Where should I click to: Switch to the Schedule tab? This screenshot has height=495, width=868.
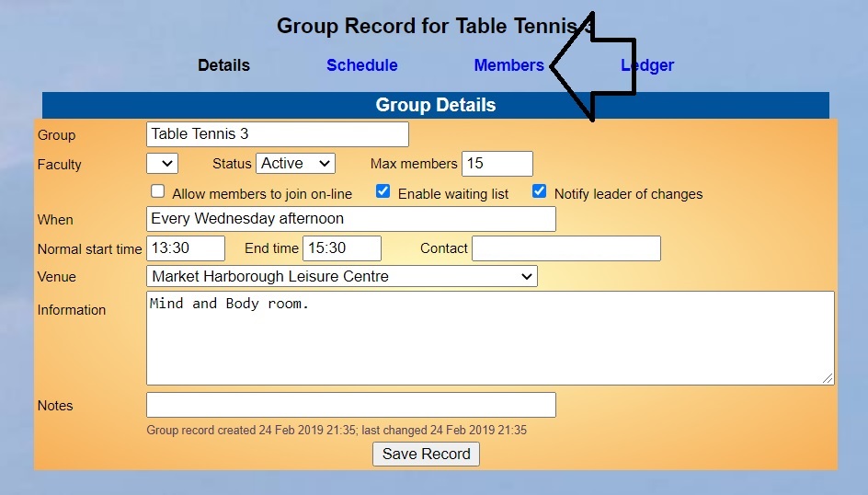tap(361, 65)
